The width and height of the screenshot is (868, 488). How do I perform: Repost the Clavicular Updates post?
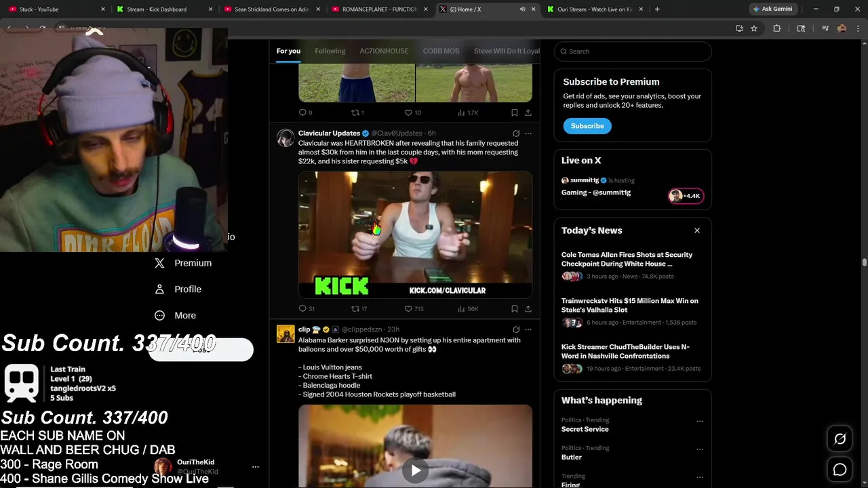(359, 308)
